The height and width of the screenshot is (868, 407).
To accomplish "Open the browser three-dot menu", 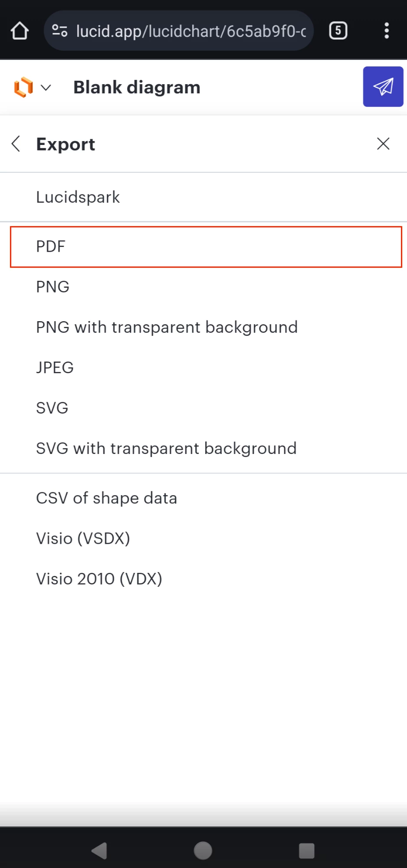I will click(x=386, y=31).
